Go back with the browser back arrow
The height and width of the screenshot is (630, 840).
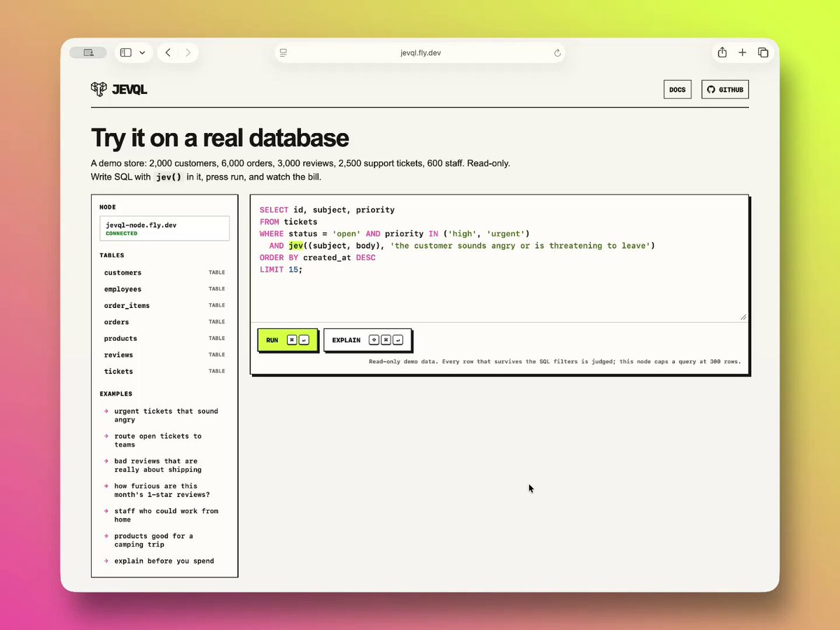pos(168,52)
